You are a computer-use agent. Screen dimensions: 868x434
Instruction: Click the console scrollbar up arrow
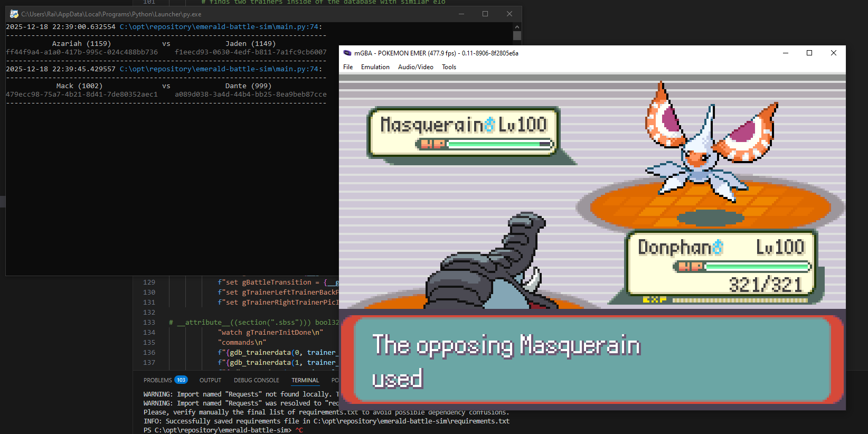click(x=517, y=26)
